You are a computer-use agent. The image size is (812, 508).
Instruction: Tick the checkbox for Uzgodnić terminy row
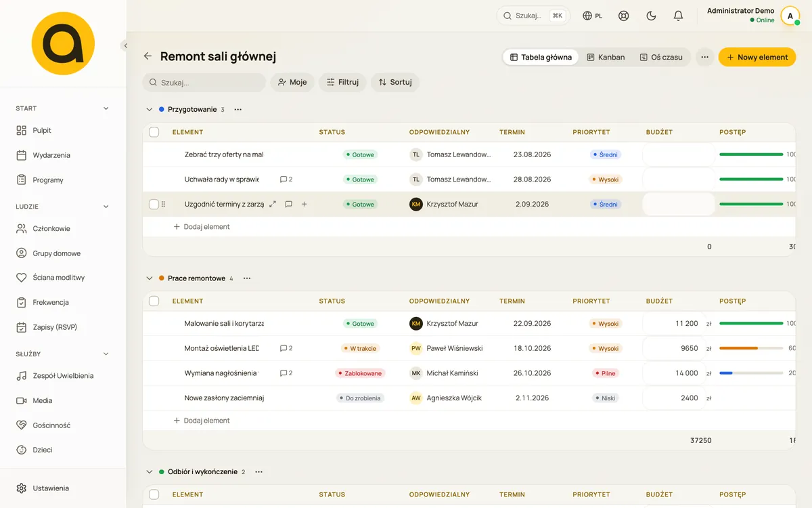[154, 204]
